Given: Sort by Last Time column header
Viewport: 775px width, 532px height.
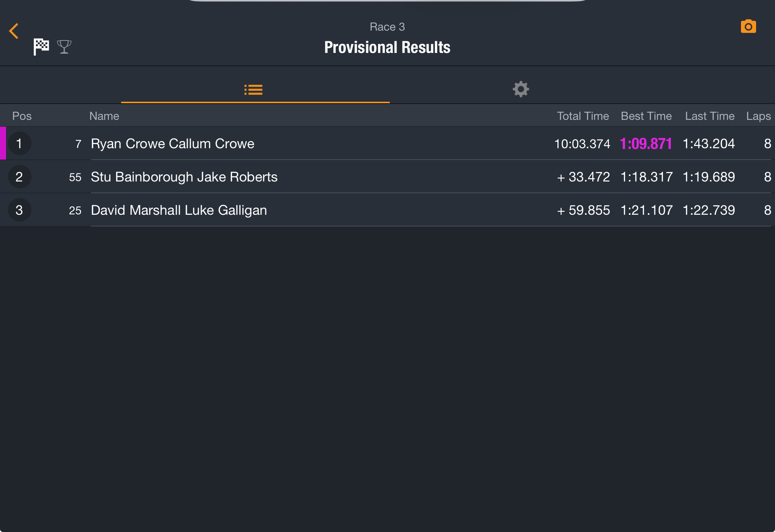Looking at the screenshot, I should [x=710, y=116].
